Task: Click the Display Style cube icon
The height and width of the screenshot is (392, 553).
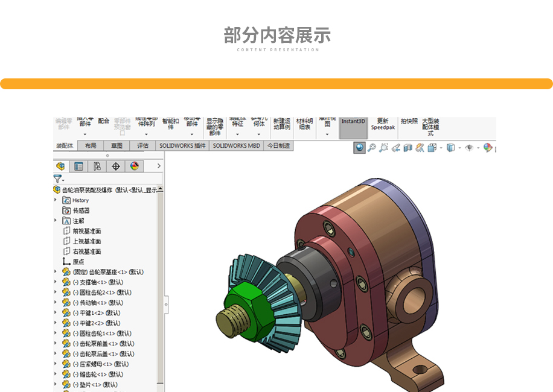Action: (450, 148)
